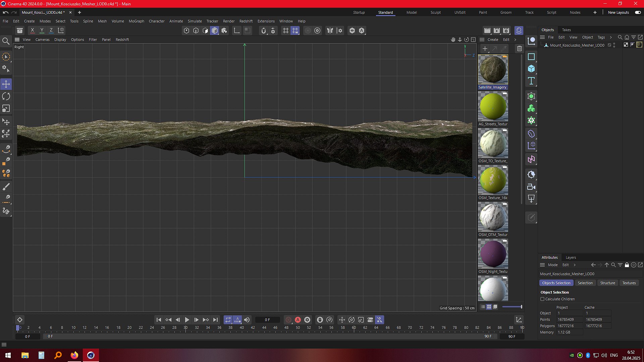644x362 pixels.
Task: Toggle visibility dots of Mount_Kosciuszko_Mesher_LOD0
Action: coord(614,45)
